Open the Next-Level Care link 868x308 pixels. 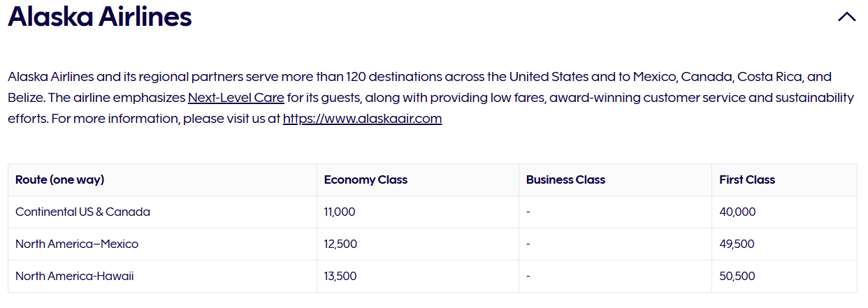tap(236, 97)
